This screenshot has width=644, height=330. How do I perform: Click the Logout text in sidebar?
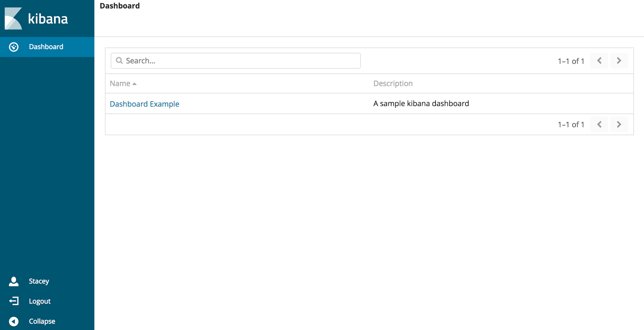coord(40,301)
